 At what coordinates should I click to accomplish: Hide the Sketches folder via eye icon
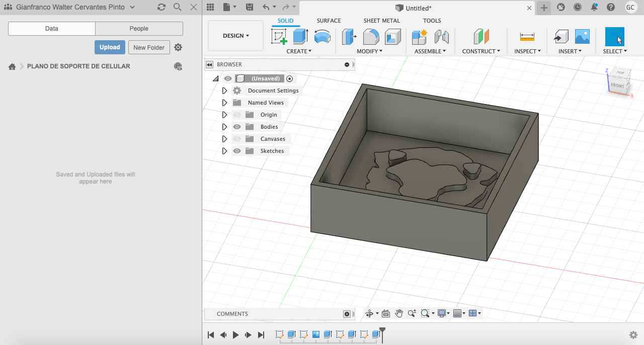pos(237,151)
